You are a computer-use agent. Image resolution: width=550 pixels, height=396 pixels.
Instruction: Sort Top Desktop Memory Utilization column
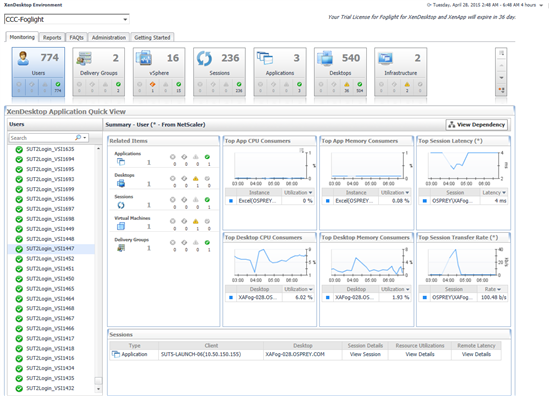[x=394, y=289]
